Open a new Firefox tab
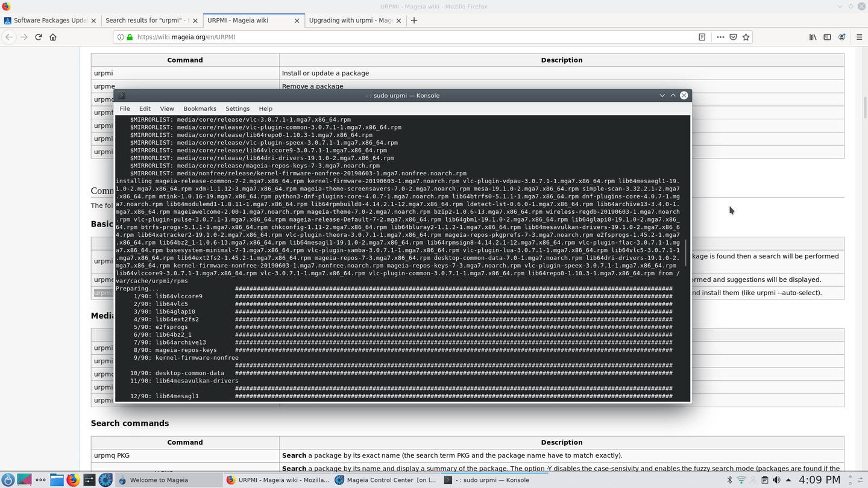Image resolution: width=868 pixels, height=488 pixels. [x=414, y=20]
